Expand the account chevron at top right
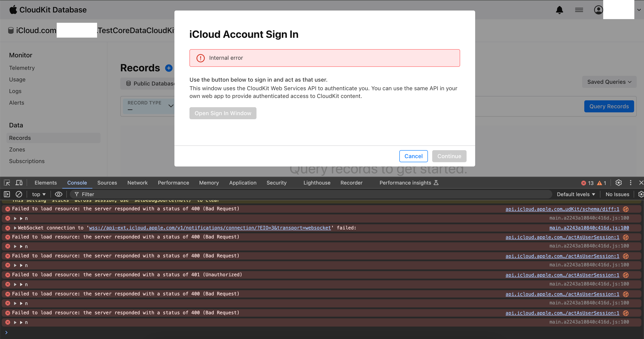This screenshot has height=339, width=644. (x=639, y=10)
